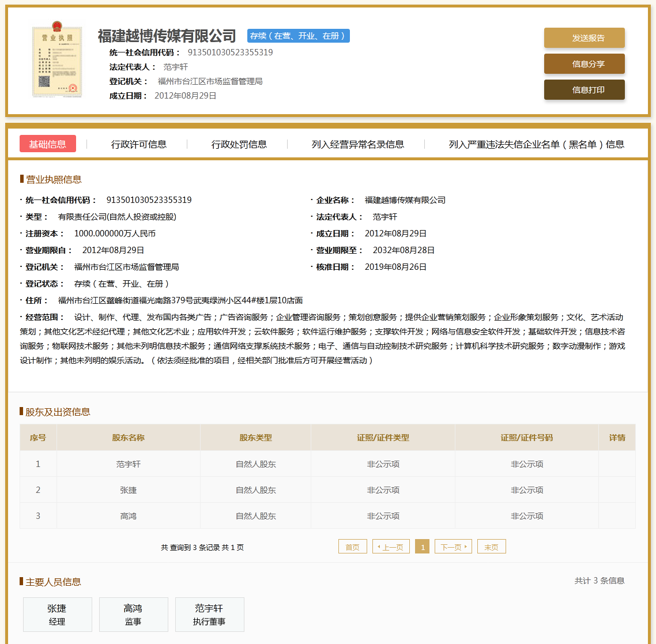
Task: Click the 信息分享 button
Action: pos(584,64)
